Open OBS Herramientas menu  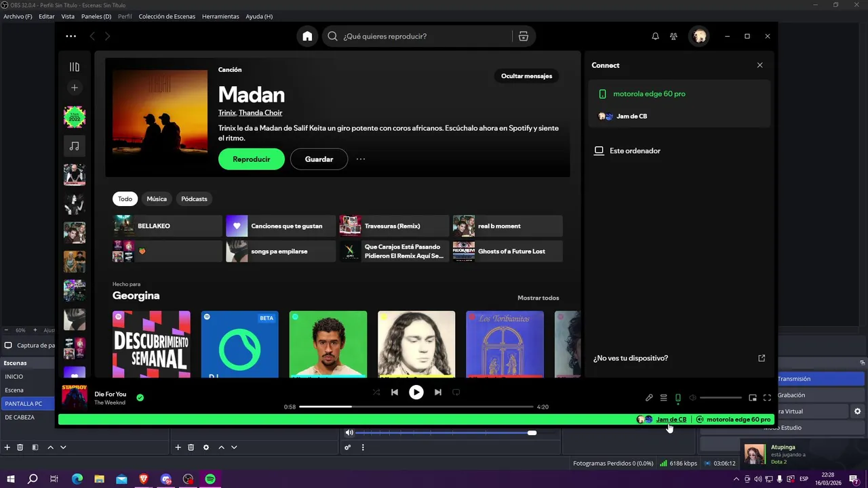pyautogui.click(x=220, y=16)
